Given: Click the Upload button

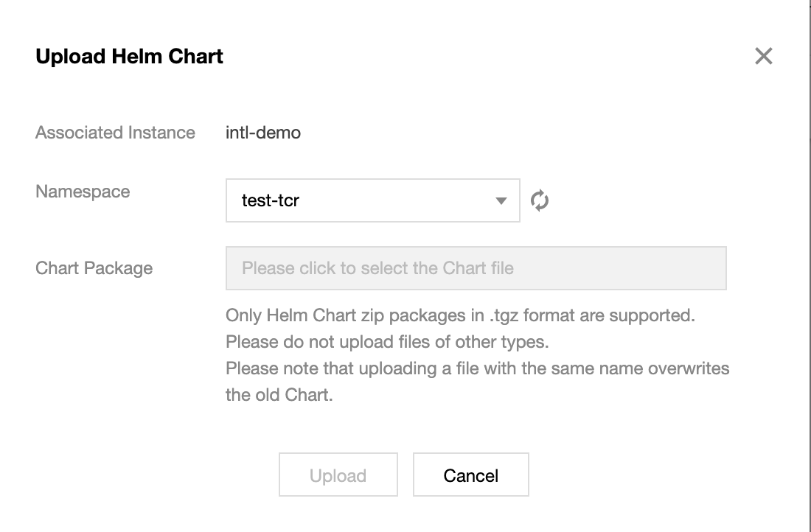Looking at the screenshot, I should coord(338,475).
